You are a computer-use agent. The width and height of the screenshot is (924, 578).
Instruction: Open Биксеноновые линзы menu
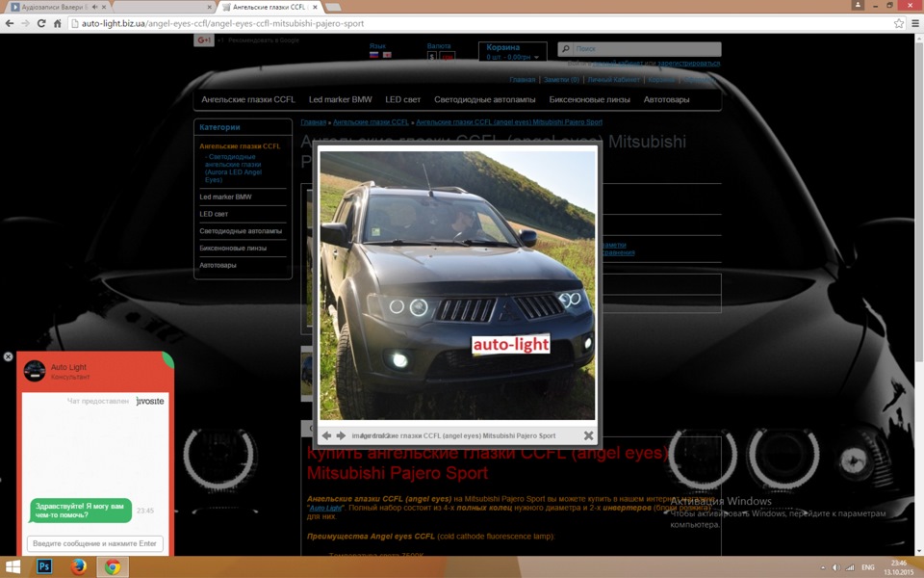(589, 99)
